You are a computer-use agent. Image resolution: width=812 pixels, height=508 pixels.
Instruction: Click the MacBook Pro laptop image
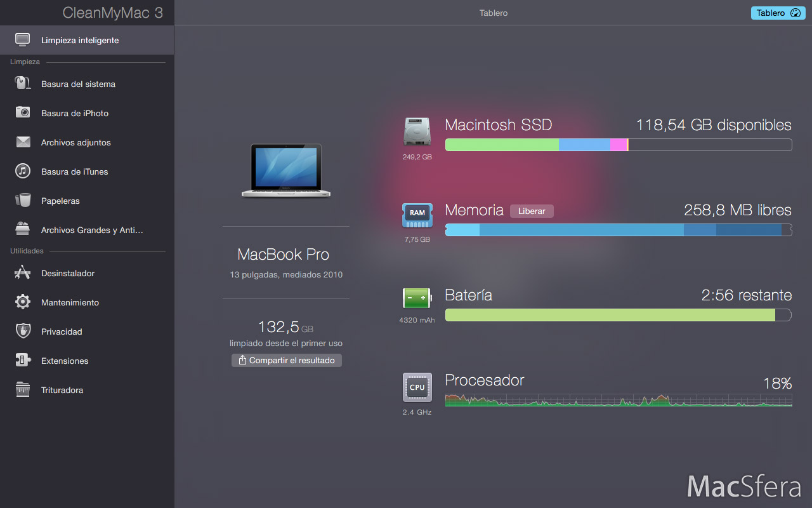pyautogui.click(x=286, y=170)
